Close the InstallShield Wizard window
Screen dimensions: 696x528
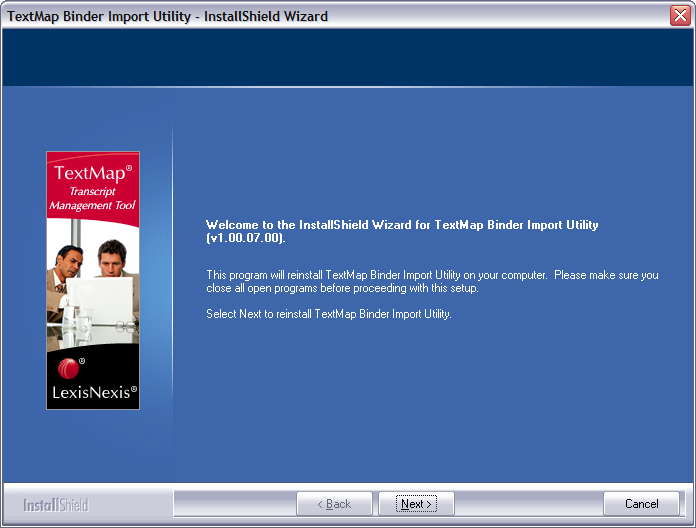click(x=680, y=16)
